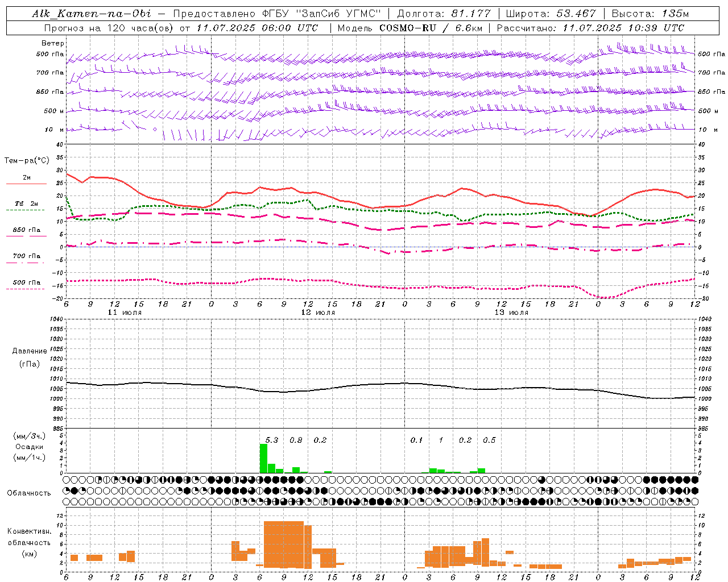Click the 13 июля date label
Viewport: 728px width, 582px height.
(511, 313)
